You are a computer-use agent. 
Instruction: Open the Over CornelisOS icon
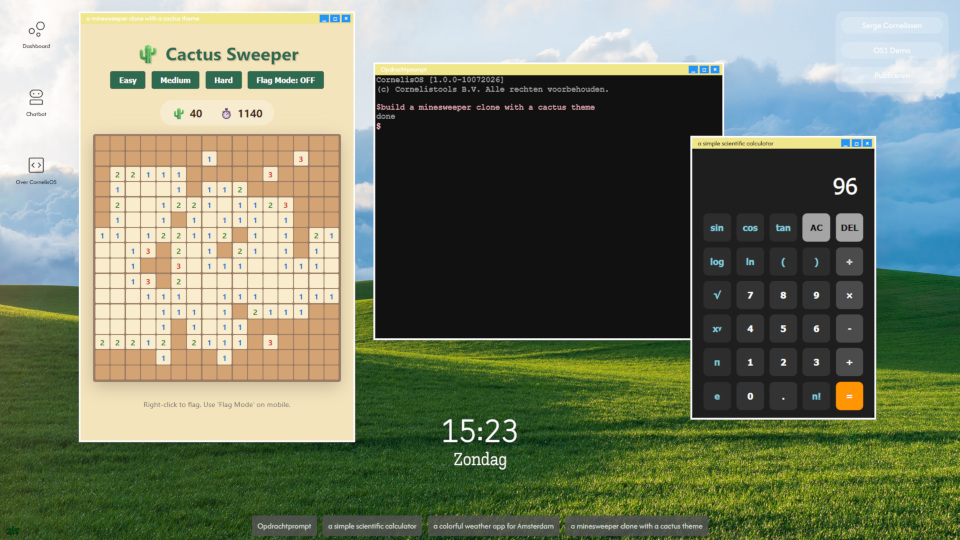point(36,171)
